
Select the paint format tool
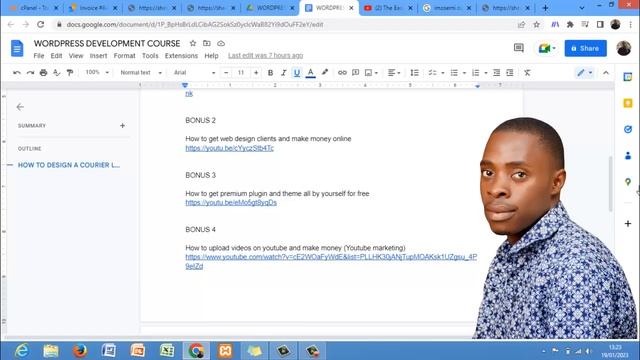[70, 73]
